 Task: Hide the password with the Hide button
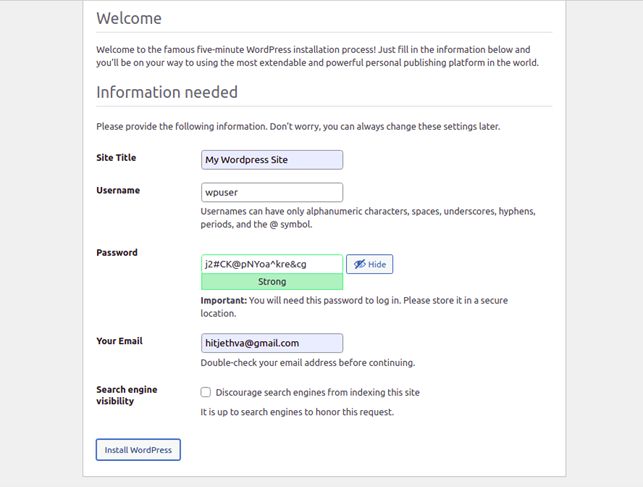click(x=369, y=264)
